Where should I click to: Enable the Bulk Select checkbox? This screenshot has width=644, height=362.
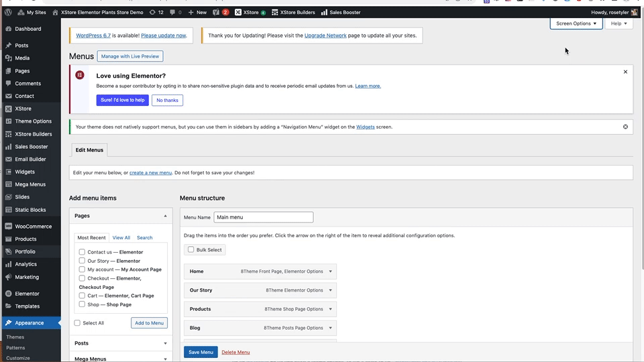pos(191,249)
